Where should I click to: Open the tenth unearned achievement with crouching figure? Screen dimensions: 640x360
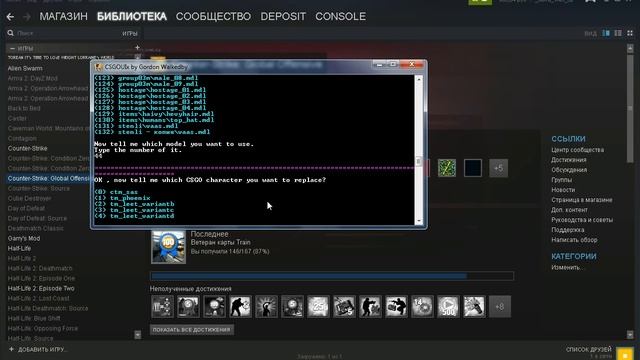tap(396, 307)
